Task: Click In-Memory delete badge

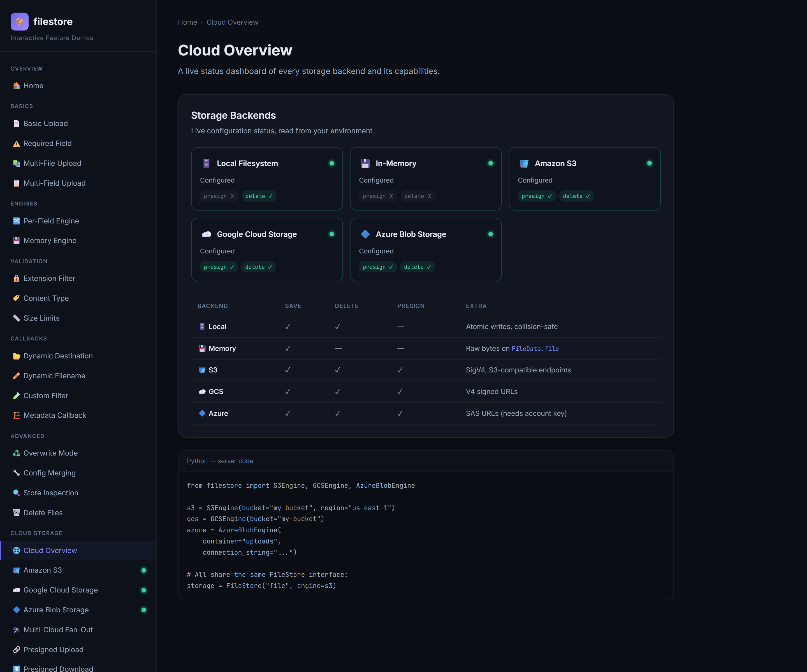Action: (418, 196)
